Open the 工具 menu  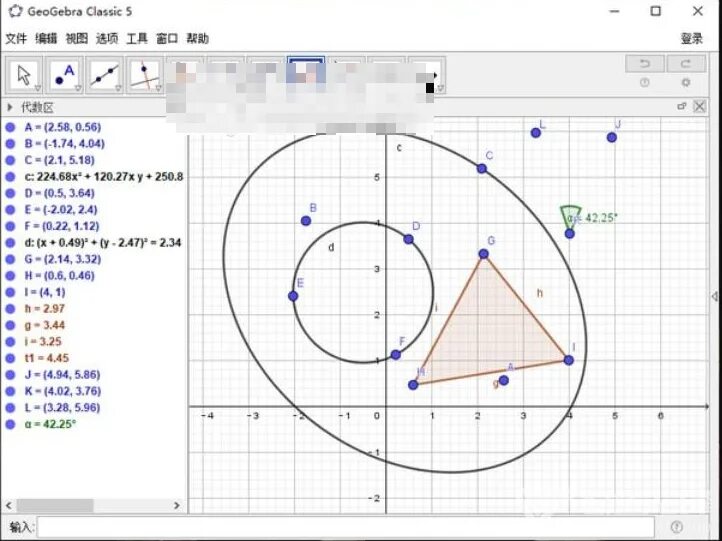click(137, 39)
